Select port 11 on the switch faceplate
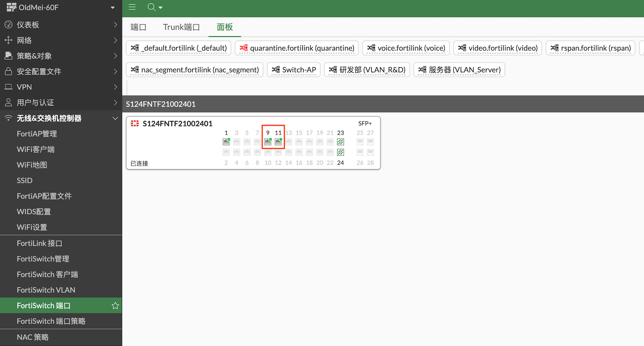 pyautogui.click(x=278, y=142)
